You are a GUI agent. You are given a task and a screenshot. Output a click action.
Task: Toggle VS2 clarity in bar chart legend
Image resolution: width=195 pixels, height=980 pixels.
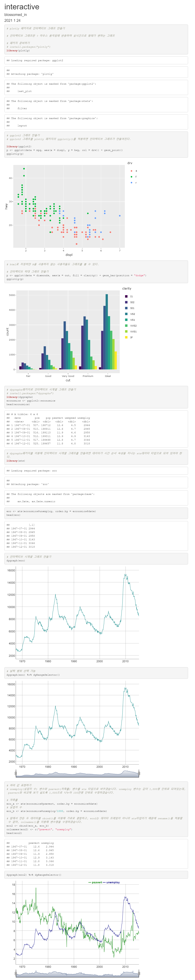130,314
